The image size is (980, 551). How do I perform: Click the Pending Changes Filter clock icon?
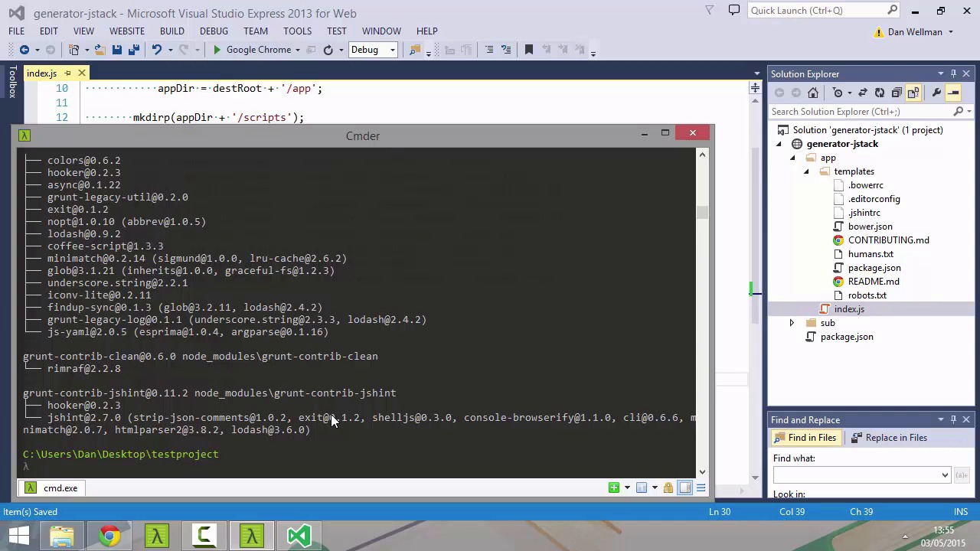838,93
